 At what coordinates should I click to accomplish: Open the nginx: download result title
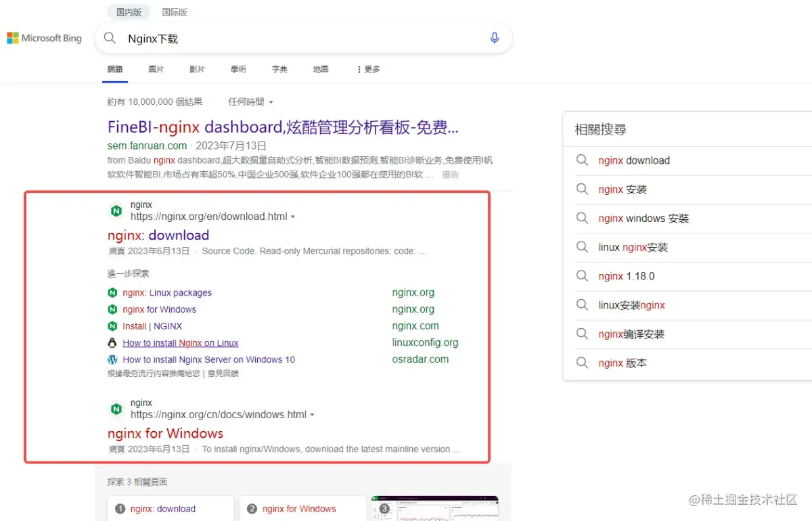158,235
